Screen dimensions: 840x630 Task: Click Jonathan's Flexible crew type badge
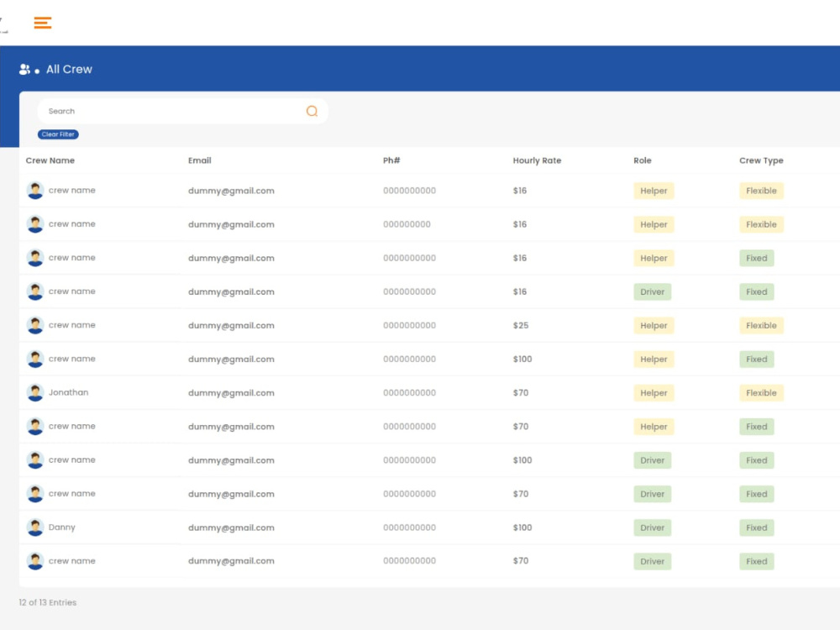coord(761,392)
